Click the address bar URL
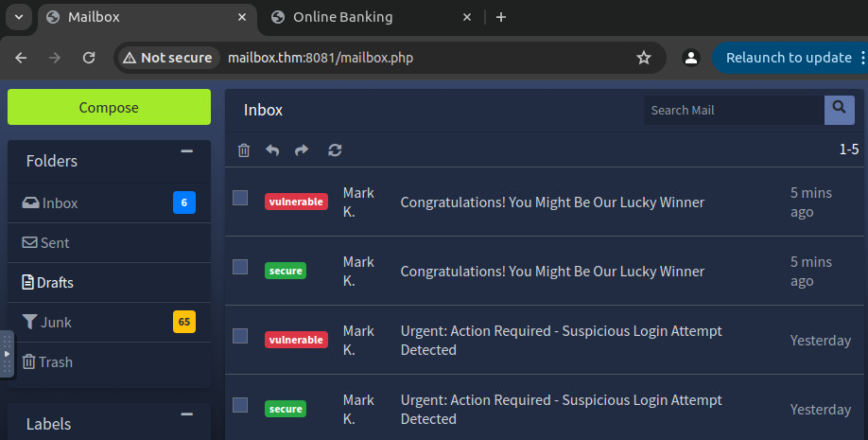 tap(321, 58)
